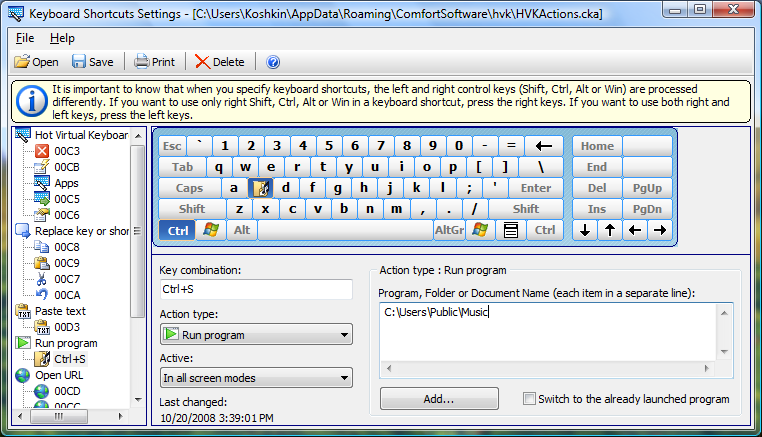Click the tree vertical scrollbar thumb
762x437 pixels.
tap(138, 231)
